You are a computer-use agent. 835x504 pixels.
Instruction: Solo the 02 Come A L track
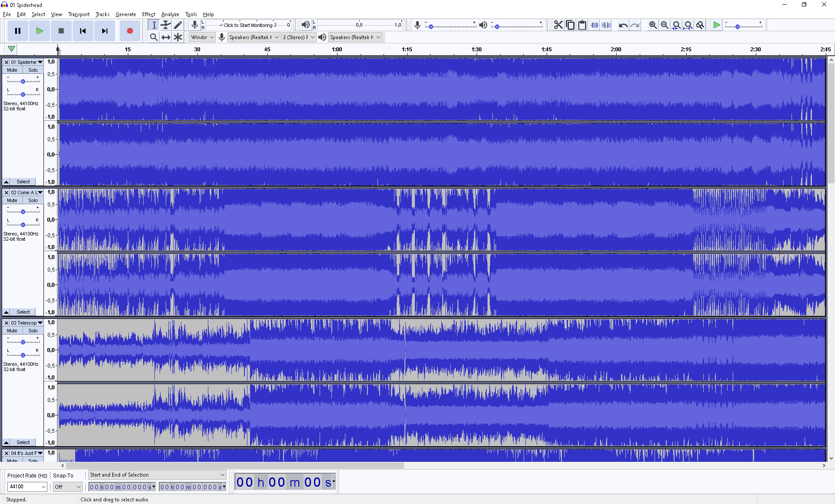click(x=33, y=200)
